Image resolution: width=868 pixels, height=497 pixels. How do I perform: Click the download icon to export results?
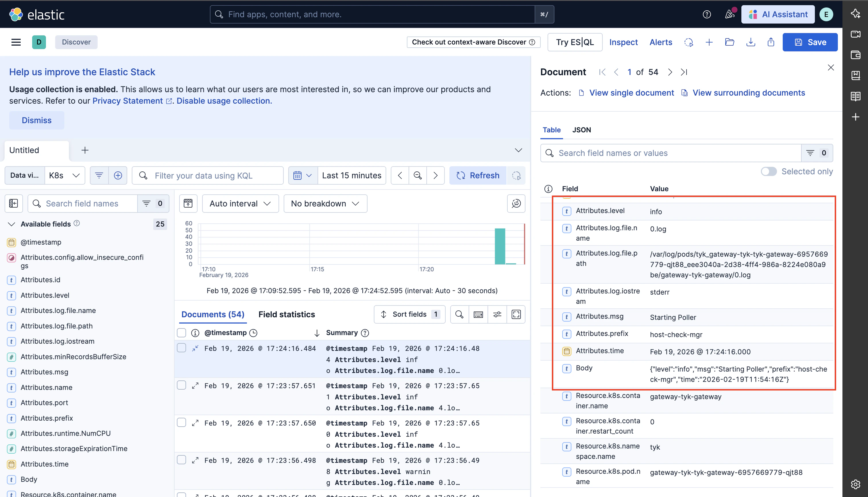click(751, 42)
